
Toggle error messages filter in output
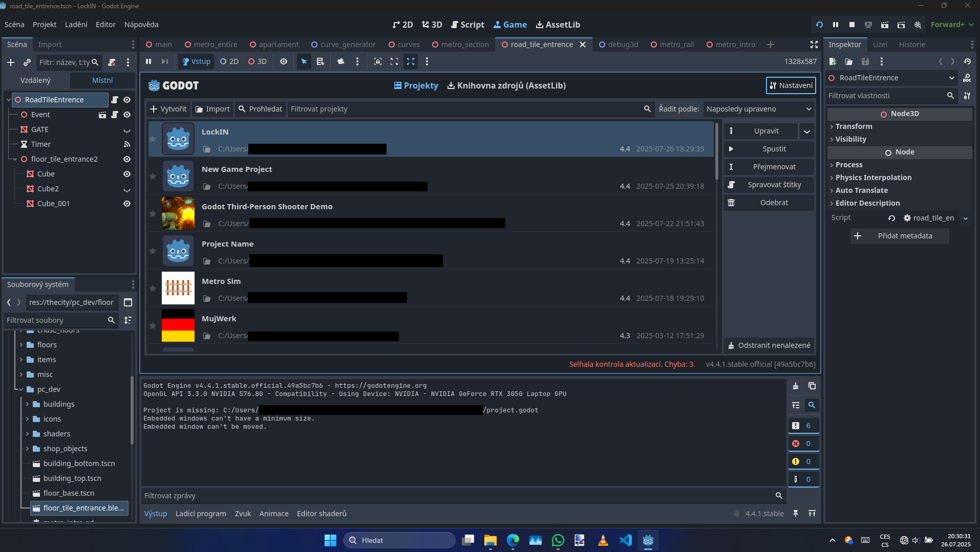pyautogui.click(x=803, y=444)
